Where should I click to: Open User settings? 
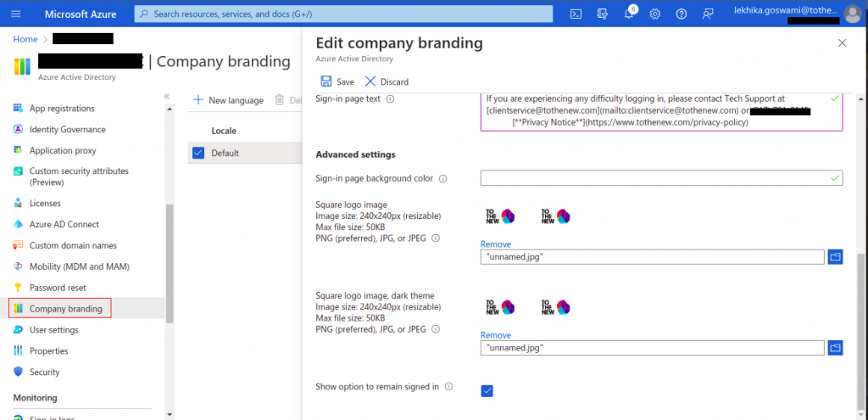pos(54,330)
